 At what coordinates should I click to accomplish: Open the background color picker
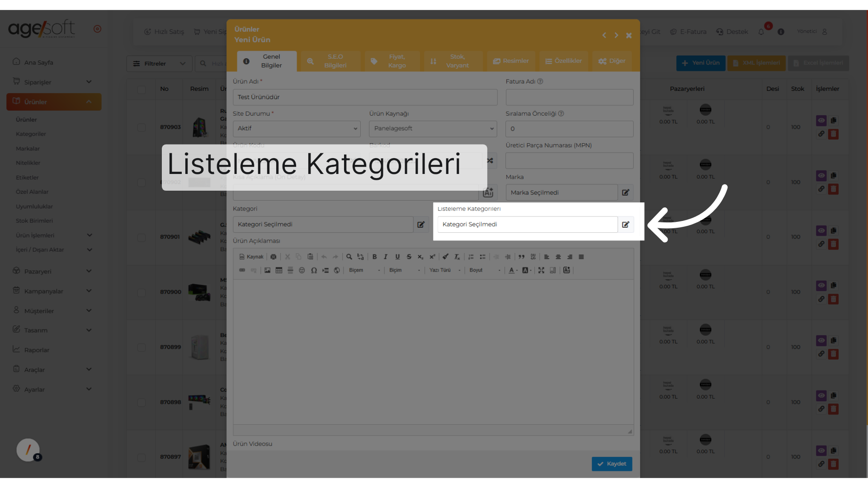[x=527, y=270]
